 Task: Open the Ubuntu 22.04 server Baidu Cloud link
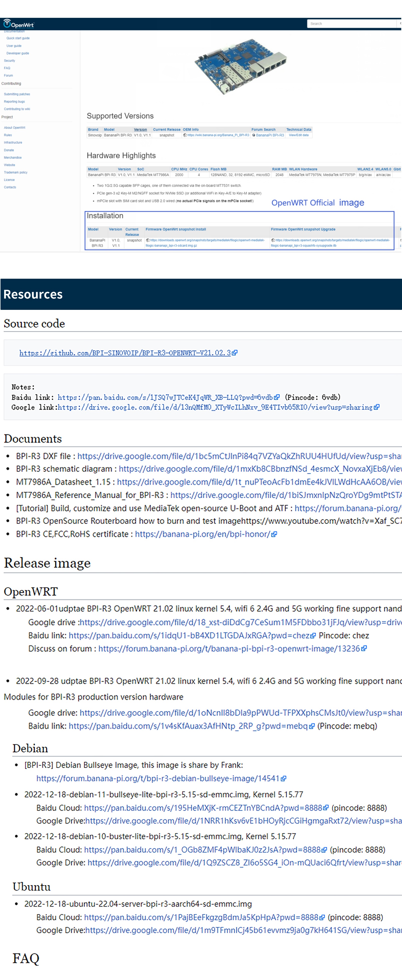point(201,917)
